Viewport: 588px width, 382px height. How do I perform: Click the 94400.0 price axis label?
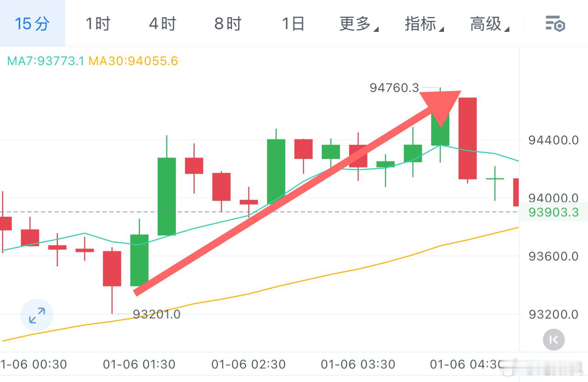pyautogui.click(x=553, y=140)
